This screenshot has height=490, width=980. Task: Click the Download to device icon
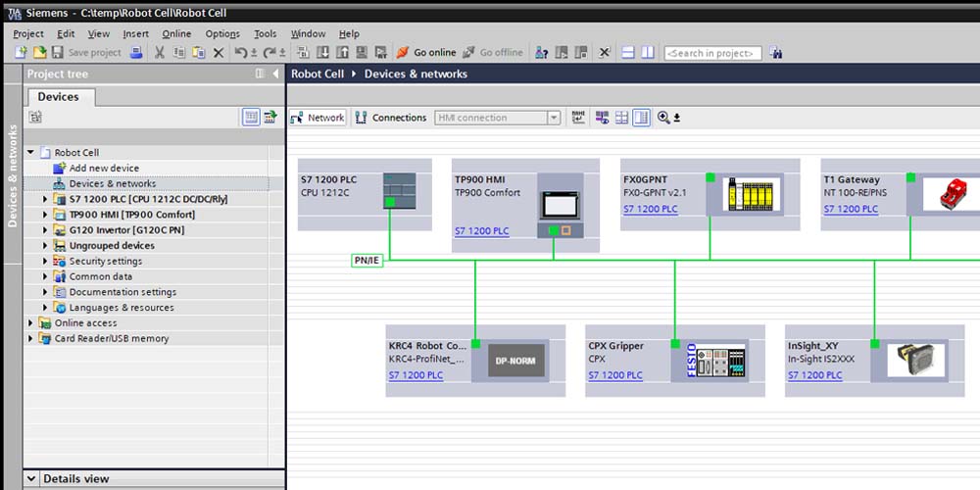point(323,53)
